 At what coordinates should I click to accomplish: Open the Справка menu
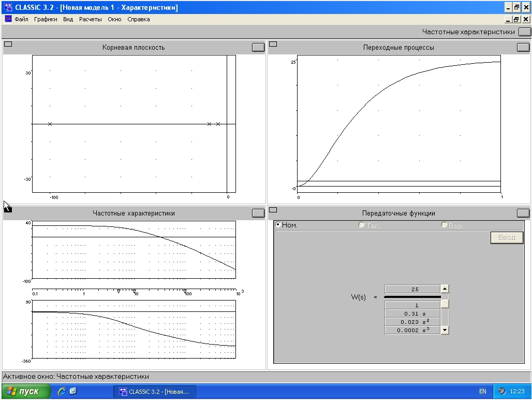pyautogui.click(x=138, y=19)
